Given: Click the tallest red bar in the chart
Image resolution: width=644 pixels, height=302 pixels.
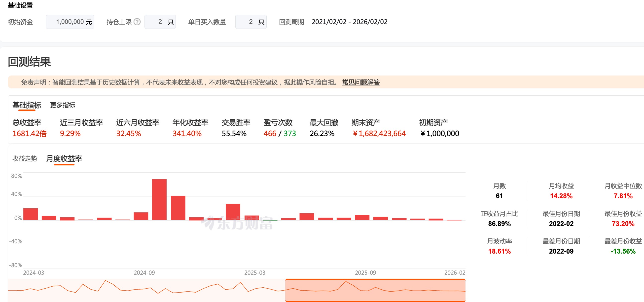Looking at the screenshot, I should click(159, 199).
